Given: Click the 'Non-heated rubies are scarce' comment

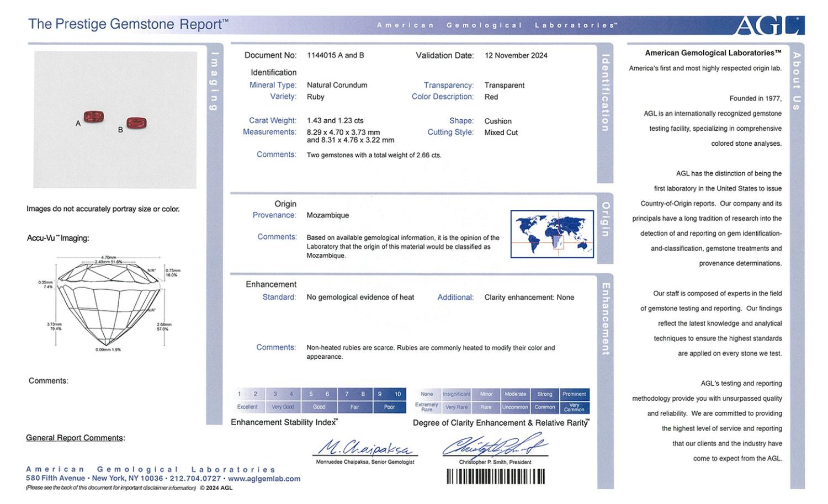Looking at the screenshot, I should (x=431, y=352).
